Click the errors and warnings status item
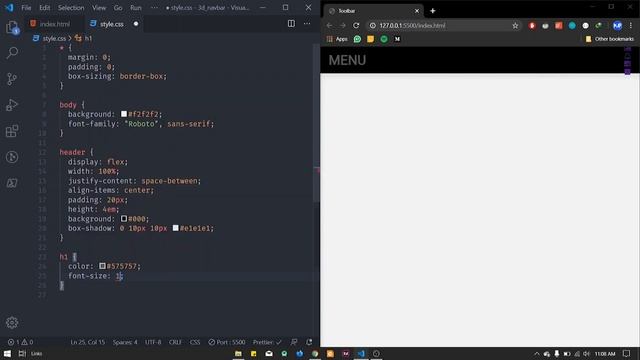 20,342
